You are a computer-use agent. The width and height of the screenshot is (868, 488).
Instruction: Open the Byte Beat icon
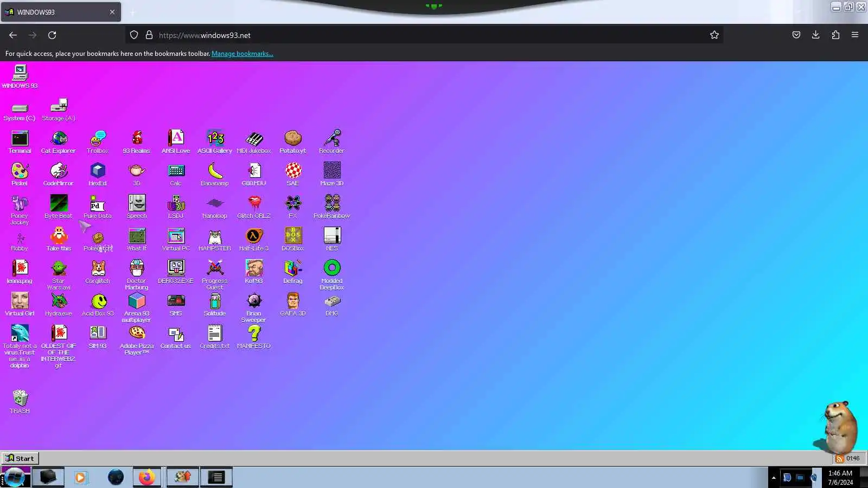point(59,207)
